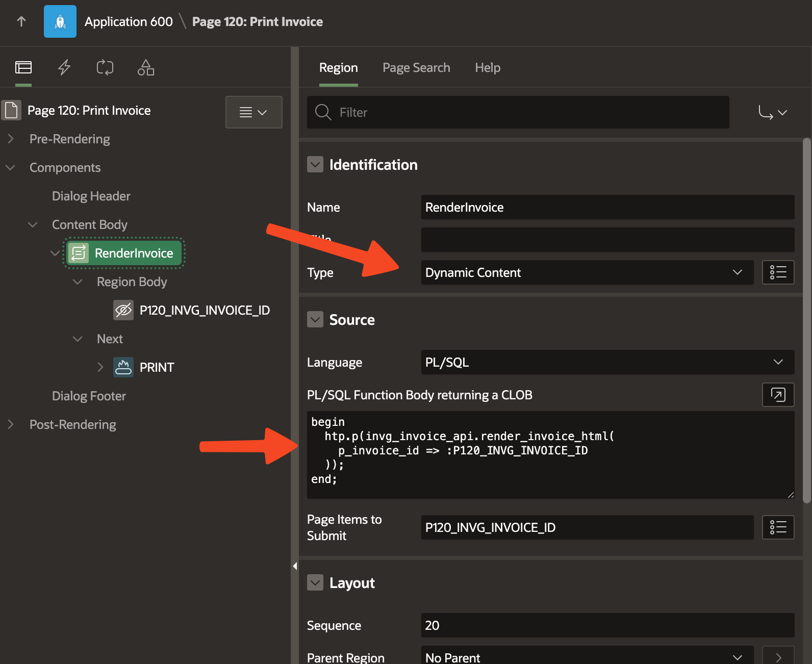Select the Post-Rendering tree label
This screenshot has width=812, height=664.
[x=73, y=424]
